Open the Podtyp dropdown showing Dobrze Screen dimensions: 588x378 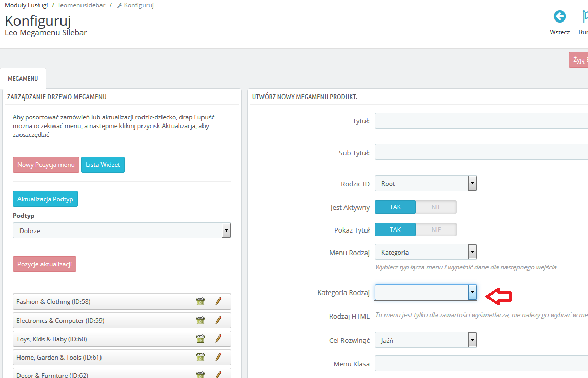[122, 230]
